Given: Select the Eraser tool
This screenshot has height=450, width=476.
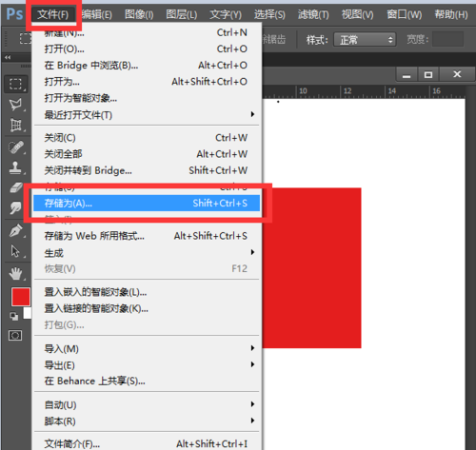Looking at the screenshot, I should pyautogui.click(x=15, y=187).
